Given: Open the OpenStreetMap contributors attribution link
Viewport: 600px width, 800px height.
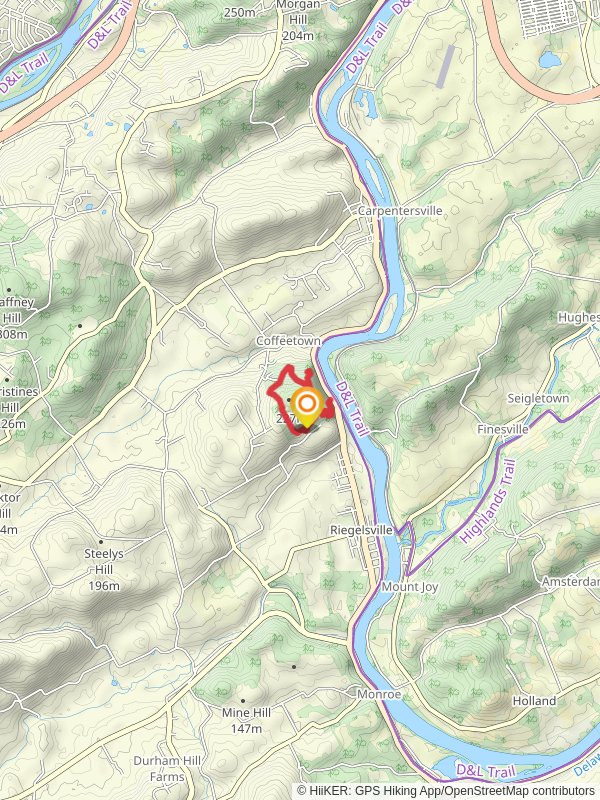Looking at the screenshot, I should [520, 791].
